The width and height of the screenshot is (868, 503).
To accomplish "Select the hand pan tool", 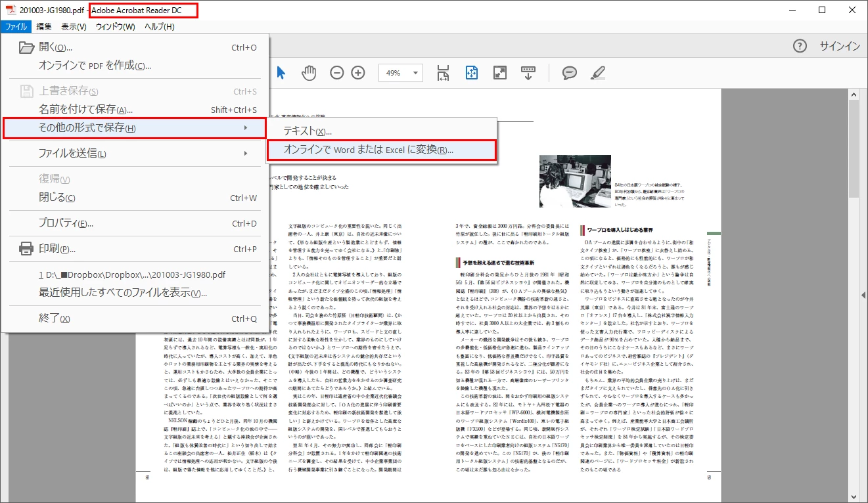I will click(x=309, y=73).
